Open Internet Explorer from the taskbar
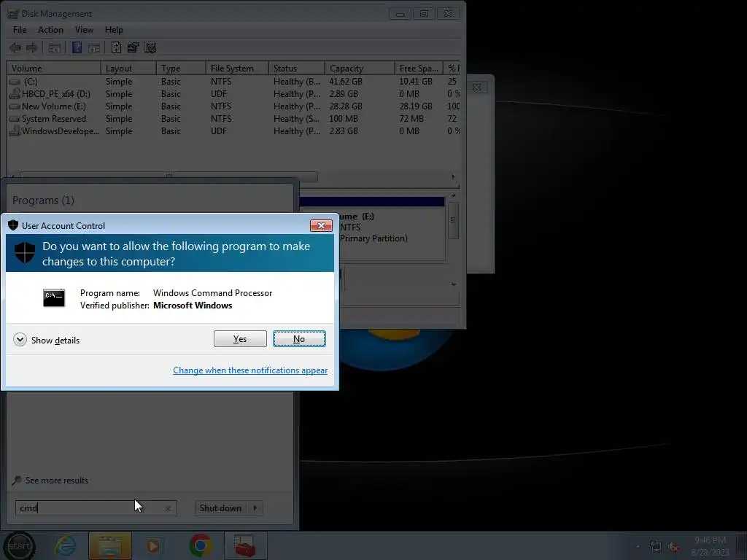This screenshot has width=747, height=560. 65,545
